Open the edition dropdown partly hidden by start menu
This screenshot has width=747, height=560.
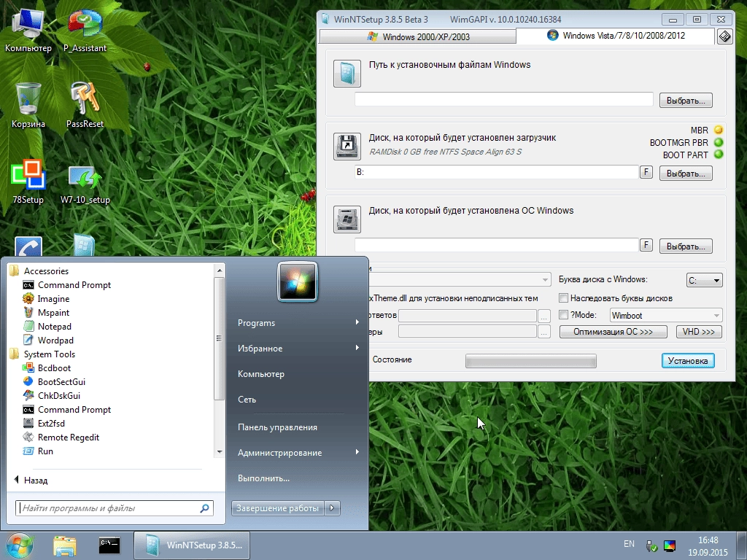pos(460,279)
